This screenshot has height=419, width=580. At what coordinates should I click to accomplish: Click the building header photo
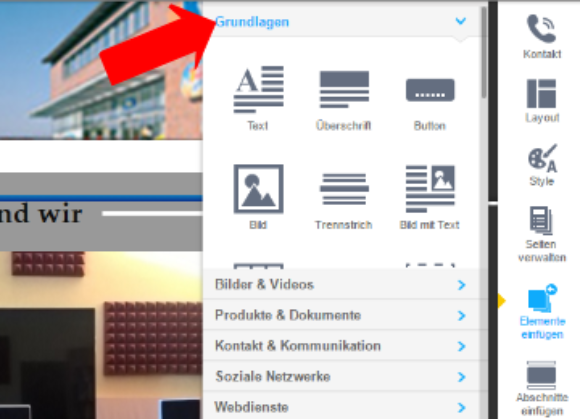[101, 70]
